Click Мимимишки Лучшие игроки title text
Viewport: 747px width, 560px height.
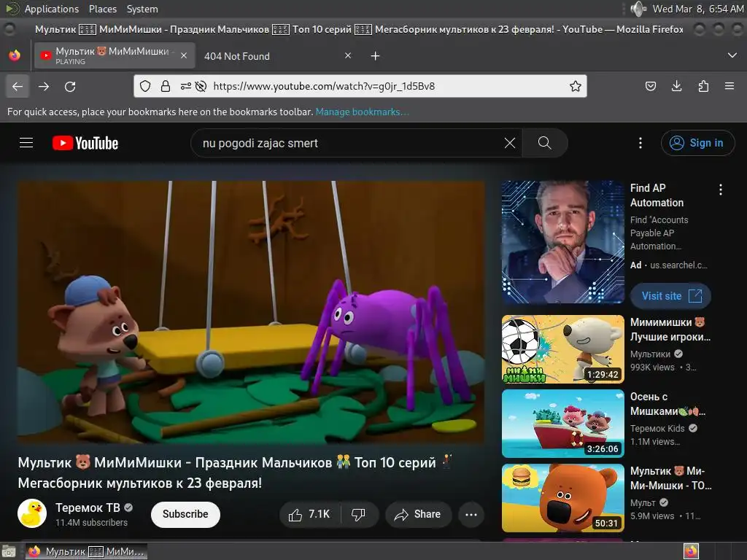pos(670,330)
